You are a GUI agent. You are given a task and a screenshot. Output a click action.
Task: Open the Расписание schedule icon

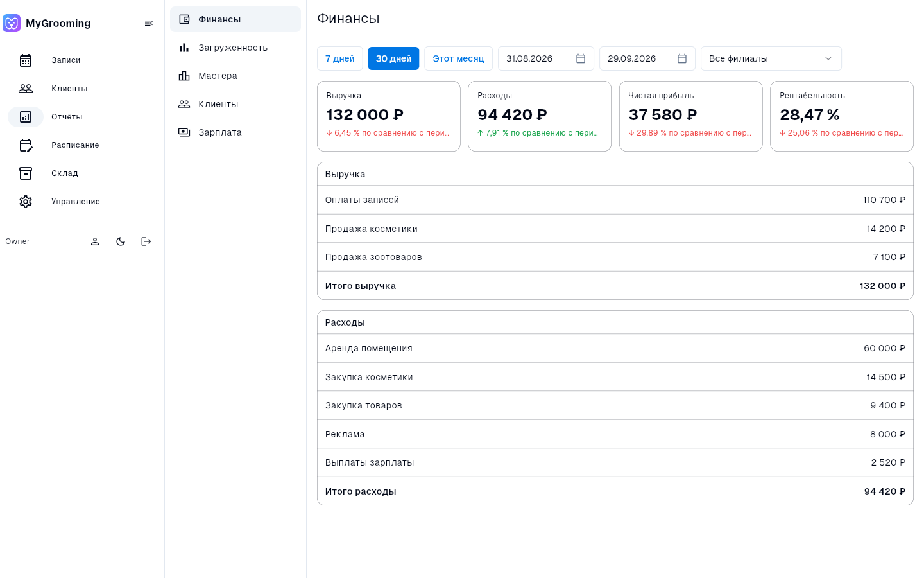click(26, 145)
